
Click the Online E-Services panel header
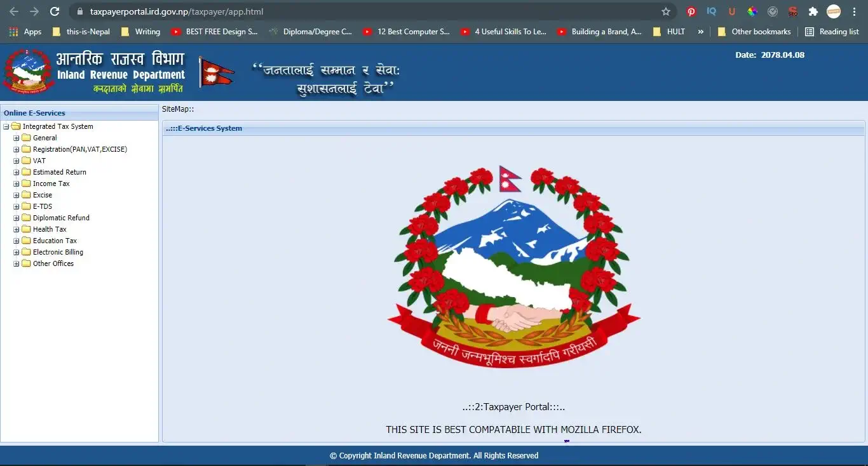click(79, 113)
